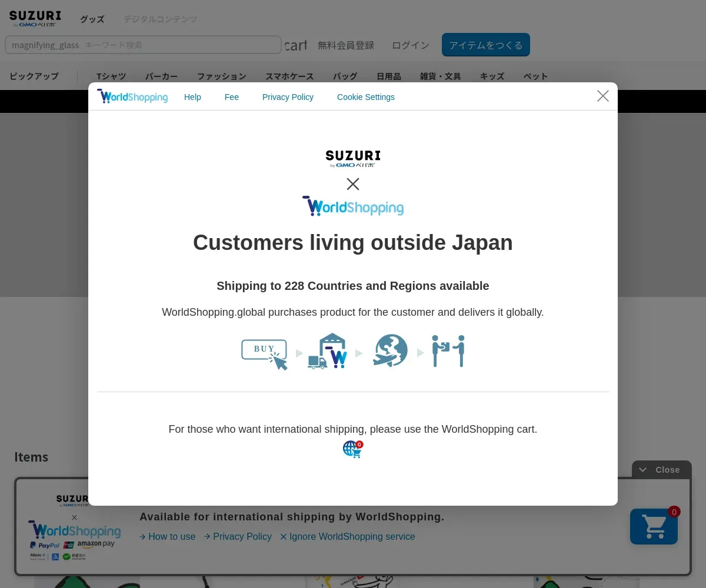Image resolution: width=706 pixels, height=588 pixels.
Task: Open the Fee link in modal
Action: pyautogui.click(x=232, y=97)
